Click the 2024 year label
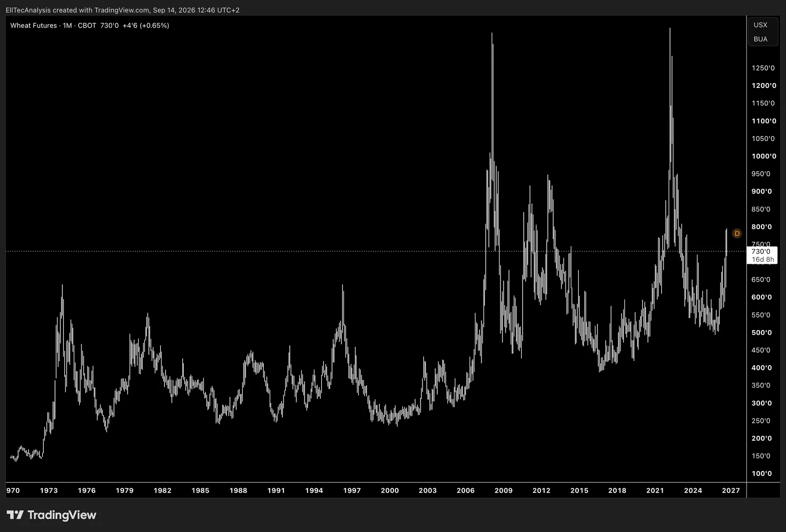786x532 pixels. 693,490
